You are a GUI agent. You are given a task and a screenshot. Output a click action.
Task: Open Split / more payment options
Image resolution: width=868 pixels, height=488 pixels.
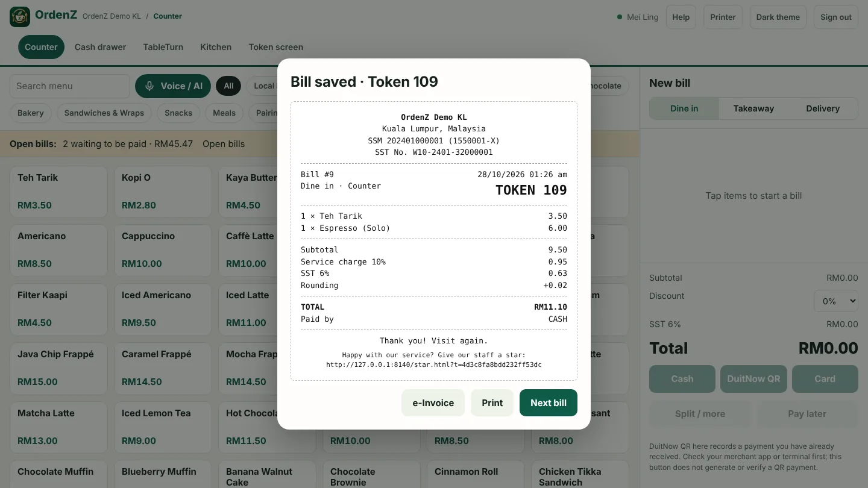[x=700, y=414]
